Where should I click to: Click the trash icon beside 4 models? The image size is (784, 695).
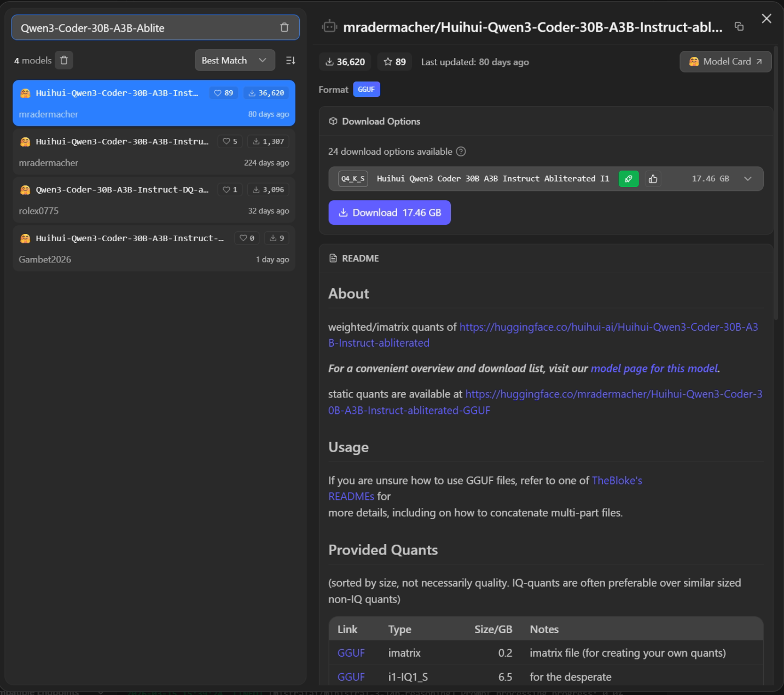coord(64,60)
